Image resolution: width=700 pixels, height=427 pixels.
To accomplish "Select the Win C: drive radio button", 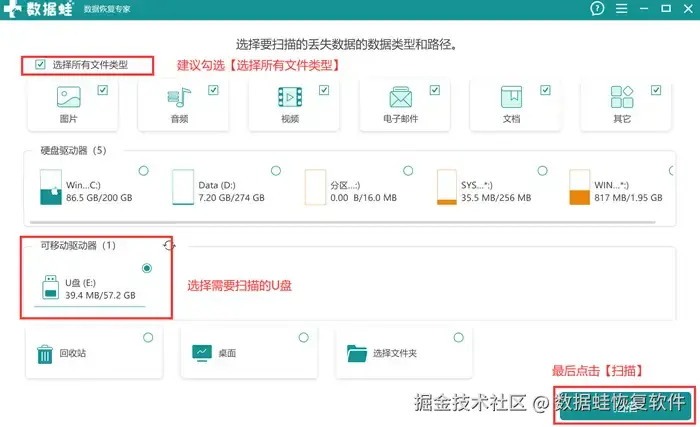I will pos(144,171).
